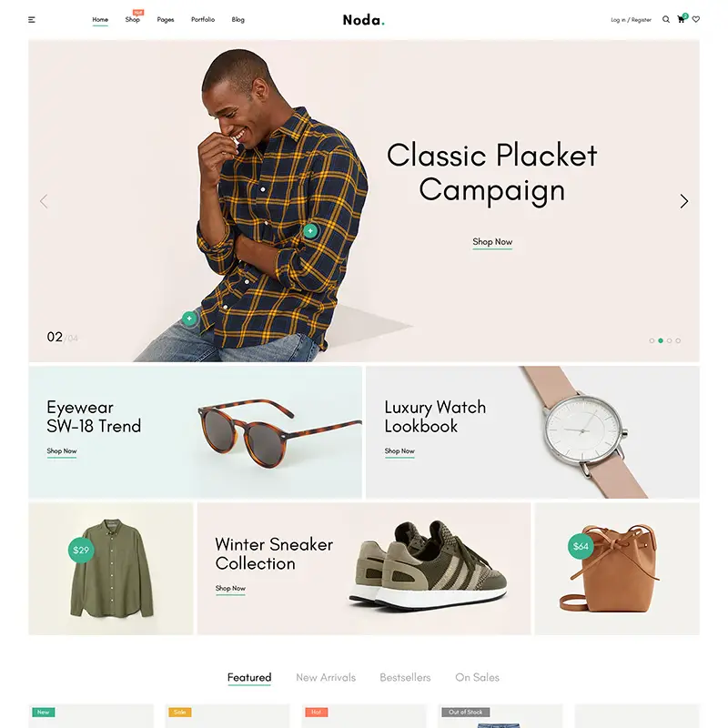Open the Shop menu in navigation
The image size is (728, 728).
coord(132,19)
